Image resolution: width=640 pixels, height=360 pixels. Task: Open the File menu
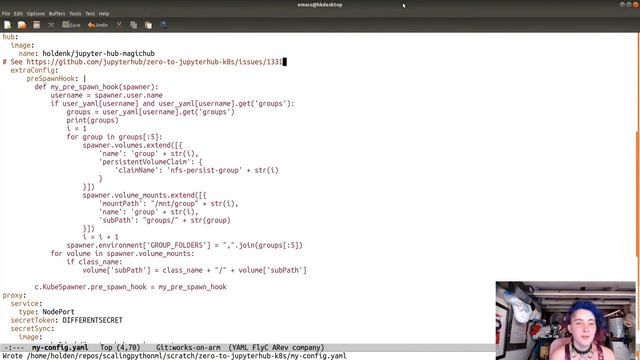(x=6, y=13)
